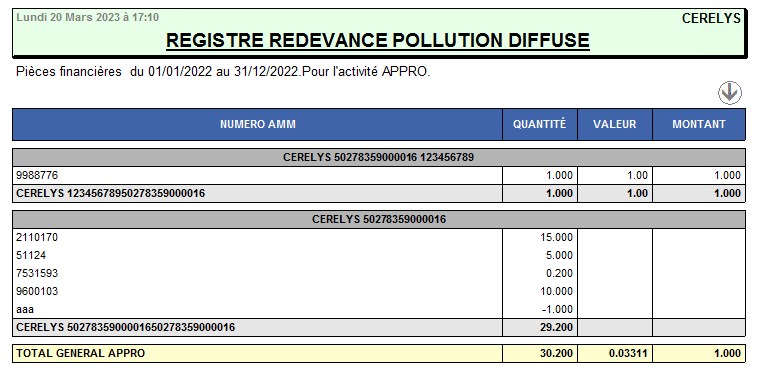
Task: Click the CERELYS 50278359000016 123456789 group header
Action: point(379,157)
